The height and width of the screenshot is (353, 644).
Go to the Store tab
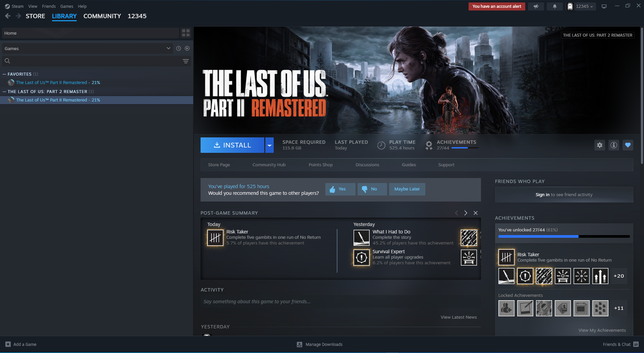(x=35, y=16)
